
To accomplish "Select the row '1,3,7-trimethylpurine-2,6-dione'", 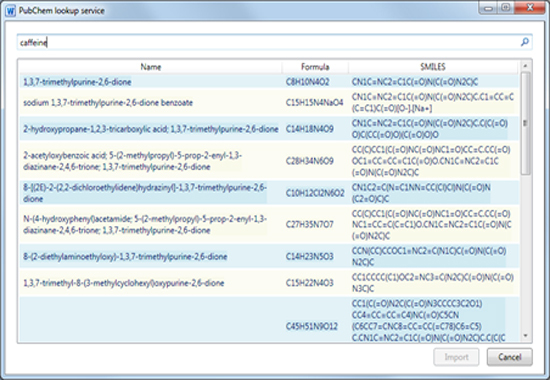I will tap(269, 82).
